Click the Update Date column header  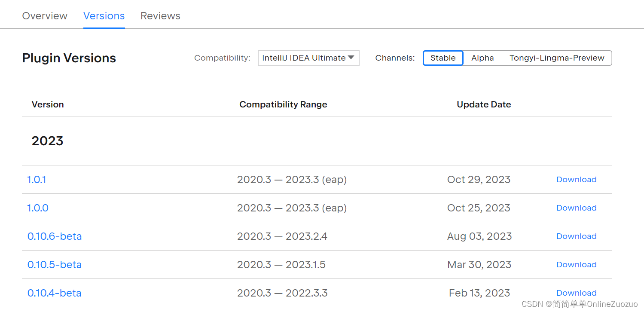[484, 104]
